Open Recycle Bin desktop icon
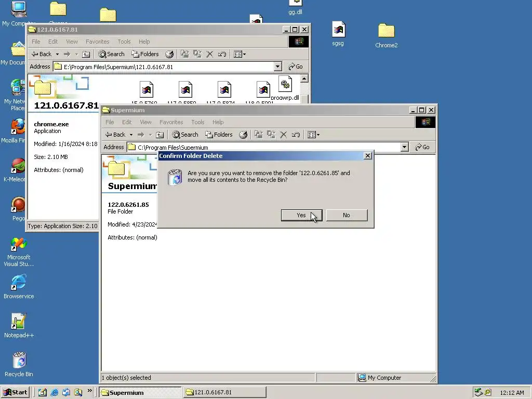The image size is (532, 399). 19,364
